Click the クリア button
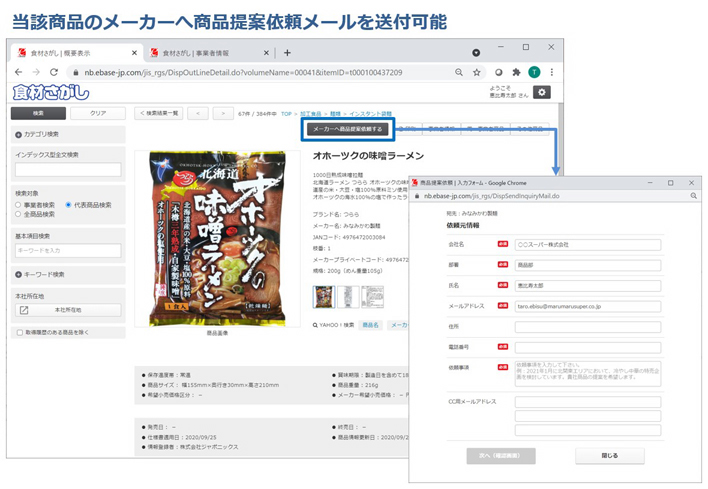Image resolution: width=708 pixels, height=489 pixels. click(x=98, y=113)
